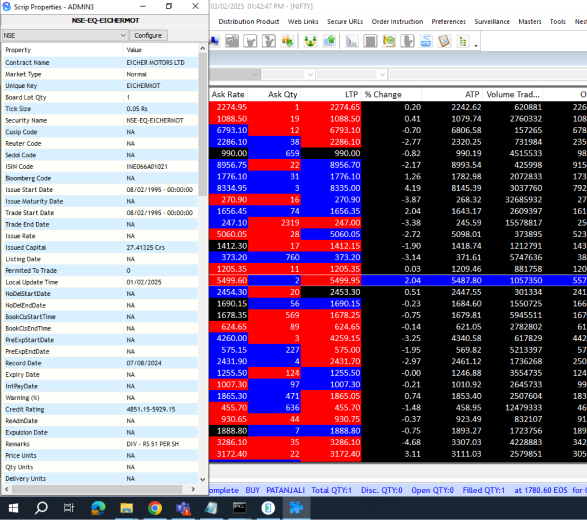Expand first combo box above Ask Rate column
587x520 pixels.
pyautogui.click(x=255, y=74)
